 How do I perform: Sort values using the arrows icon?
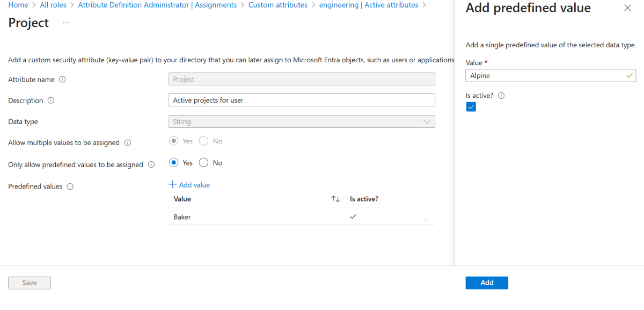(335, 199)
